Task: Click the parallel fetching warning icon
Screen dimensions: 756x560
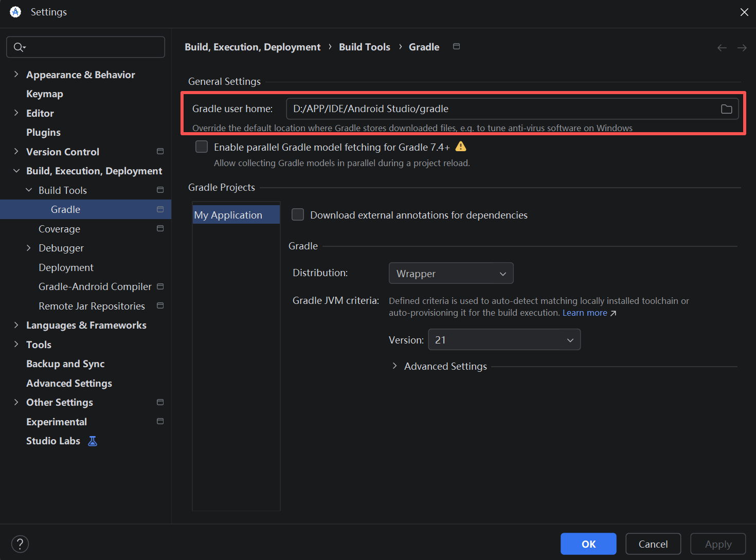Action: (461, 147)
